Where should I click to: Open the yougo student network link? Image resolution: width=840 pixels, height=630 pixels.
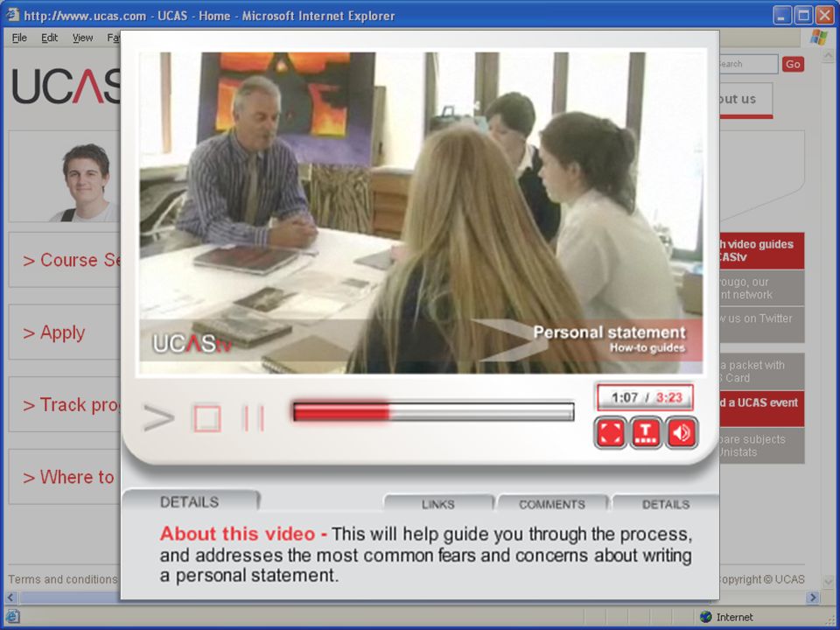pos(762,288)
